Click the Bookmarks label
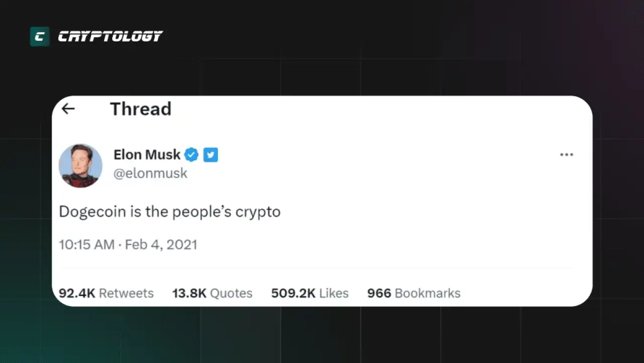Viewport: 644px width, 363px height. click(x=428, y=293)
